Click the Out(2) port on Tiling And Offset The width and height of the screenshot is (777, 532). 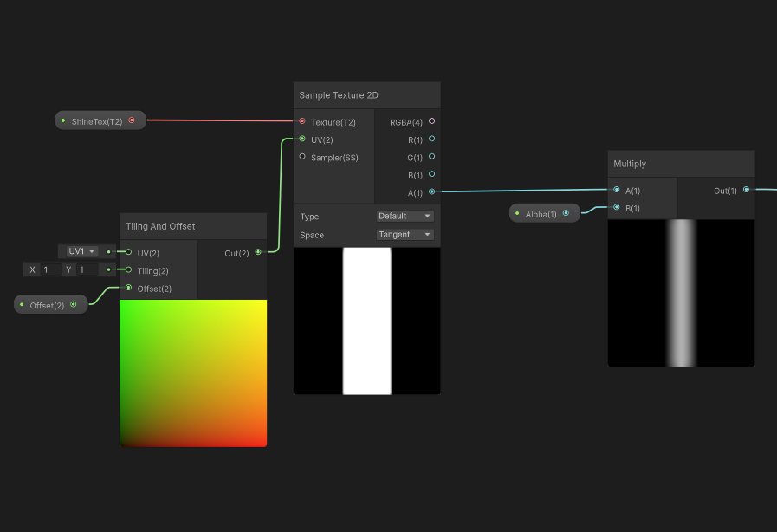[256, 253]
